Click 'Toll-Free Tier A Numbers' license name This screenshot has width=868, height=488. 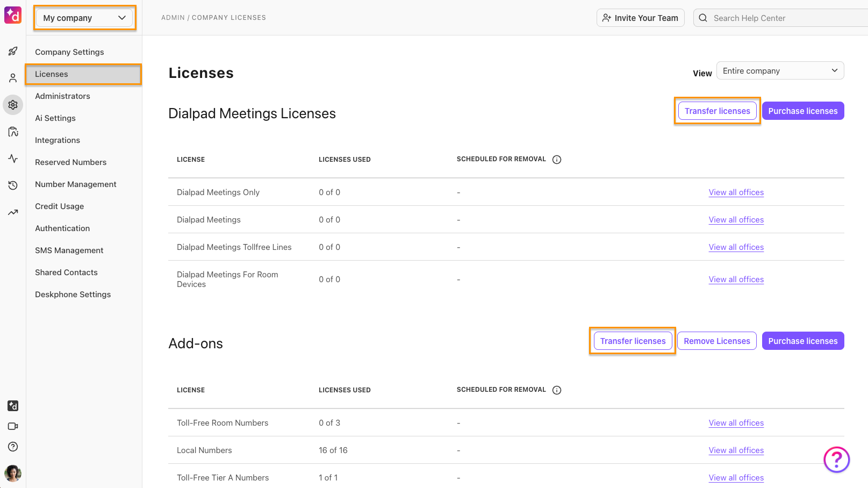point(223,478)
